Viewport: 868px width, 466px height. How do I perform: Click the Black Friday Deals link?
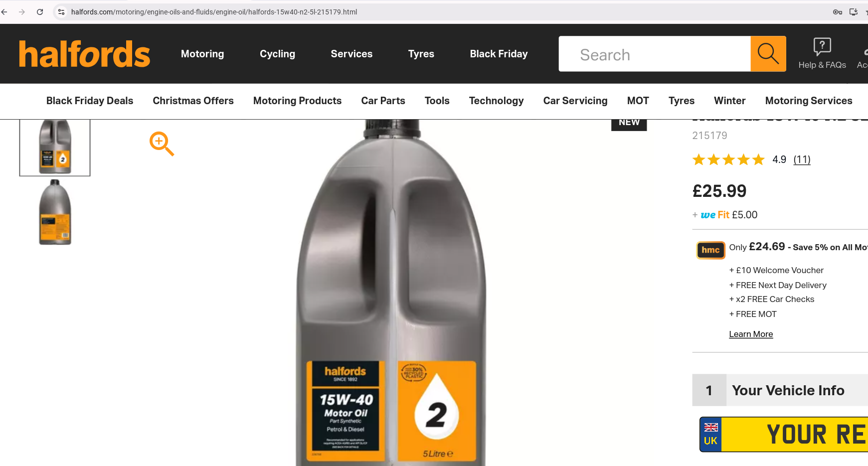(90, 101)
